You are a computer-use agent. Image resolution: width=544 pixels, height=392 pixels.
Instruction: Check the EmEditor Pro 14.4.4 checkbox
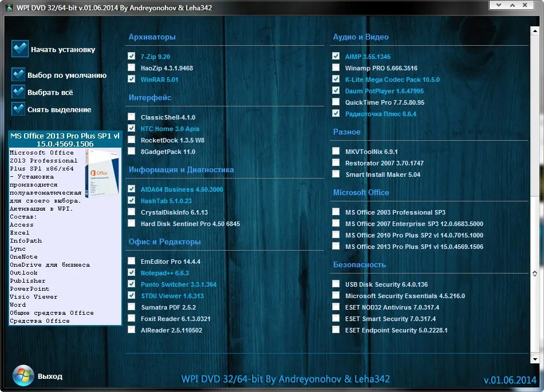pos(132,260)
